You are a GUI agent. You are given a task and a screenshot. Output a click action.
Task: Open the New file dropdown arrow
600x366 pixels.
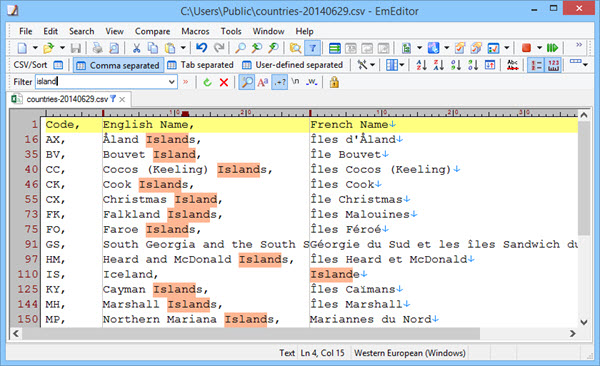pos(35,48)
